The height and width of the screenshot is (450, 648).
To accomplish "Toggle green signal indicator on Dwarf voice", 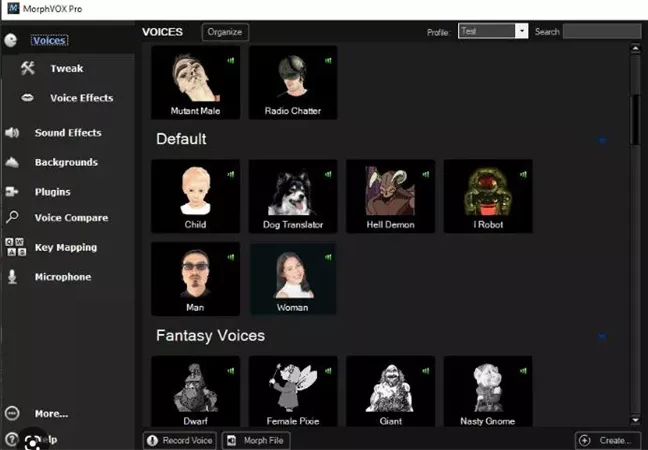I will (x=231, y=371).
